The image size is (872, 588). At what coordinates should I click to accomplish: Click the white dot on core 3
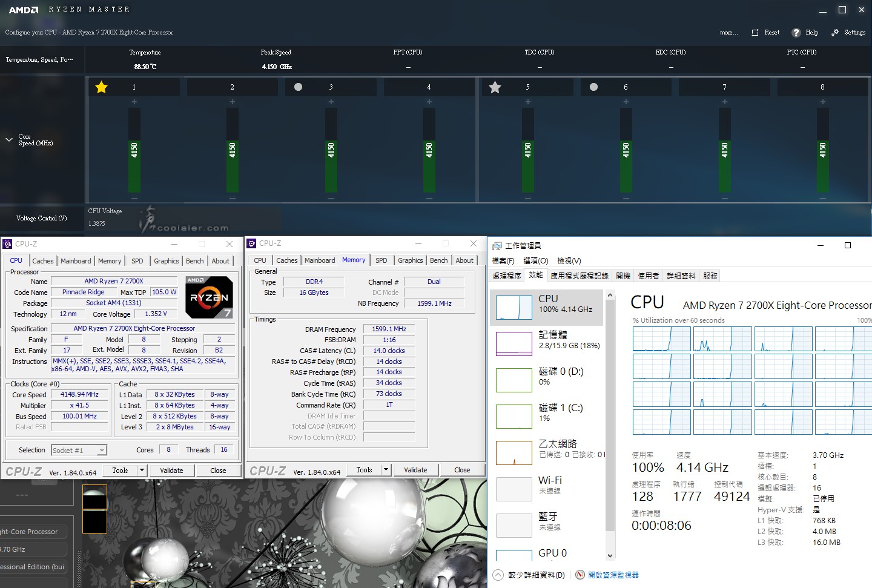pos(298,87)
